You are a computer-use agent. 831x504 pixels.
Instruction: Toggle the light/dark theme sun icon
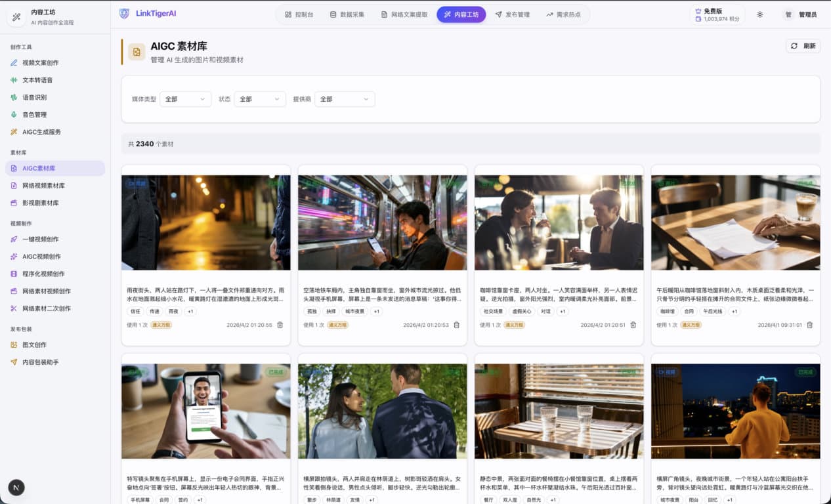759,14
